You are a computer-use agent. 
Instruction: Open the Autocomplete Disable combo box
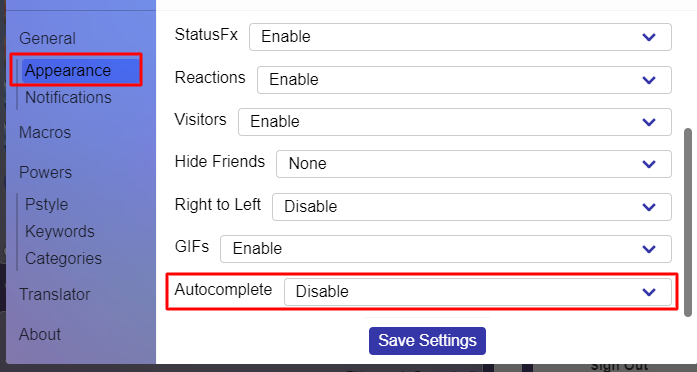478,292
